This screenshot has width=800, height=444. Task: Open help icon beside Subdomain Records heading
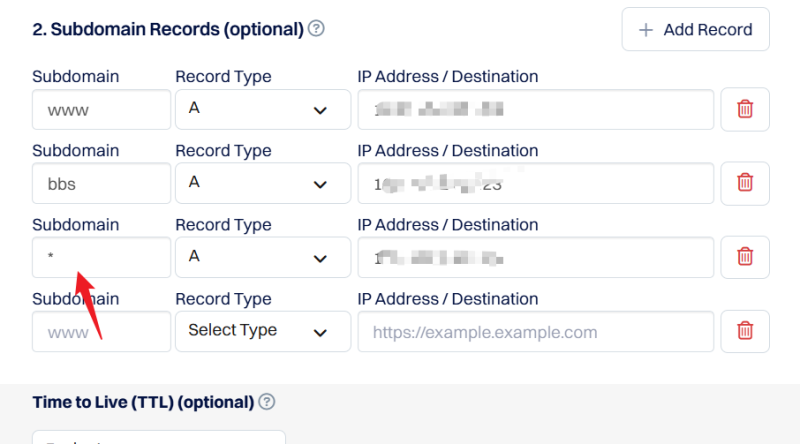click(x=316, y=29)
